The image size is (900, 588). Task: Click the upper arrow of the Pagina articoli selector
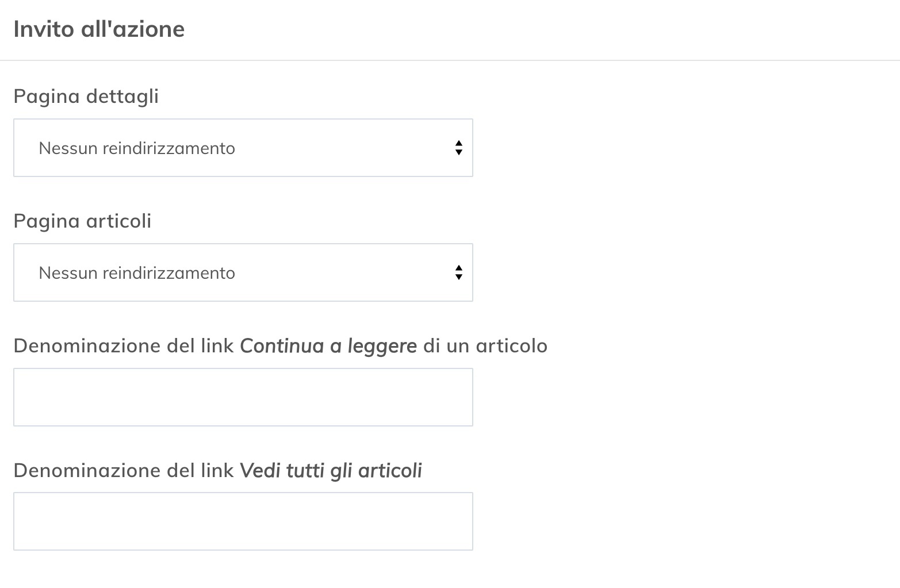458,268
